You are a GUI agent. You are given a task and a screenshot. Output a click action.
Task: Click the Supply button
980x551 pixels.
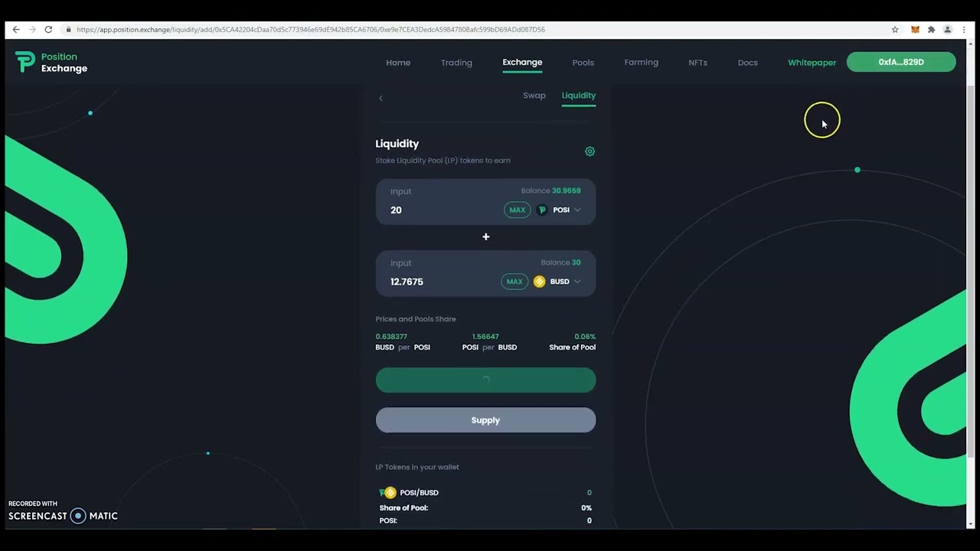485,420
